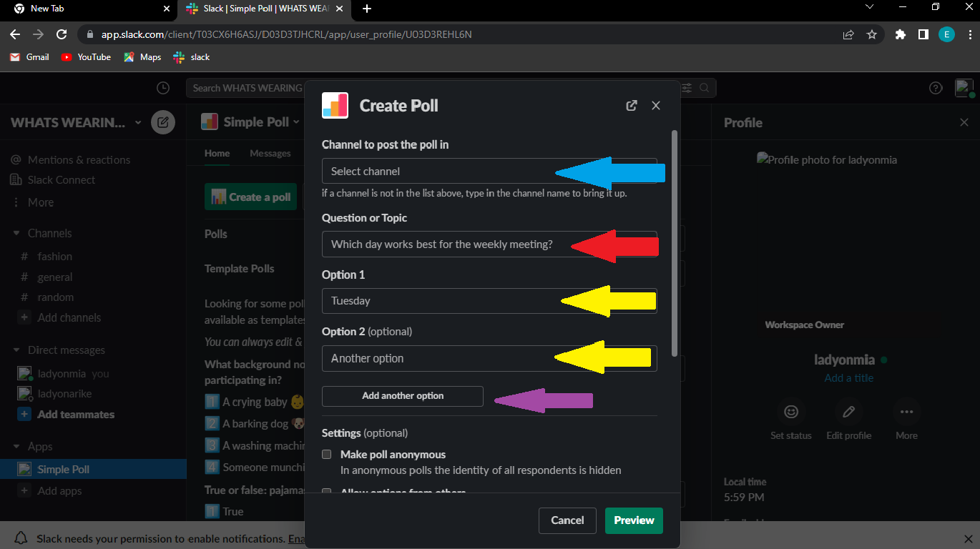Open the slack bookmark
Image resolution: width=980 pixels, height=549 pixels.
click(191, 57)
